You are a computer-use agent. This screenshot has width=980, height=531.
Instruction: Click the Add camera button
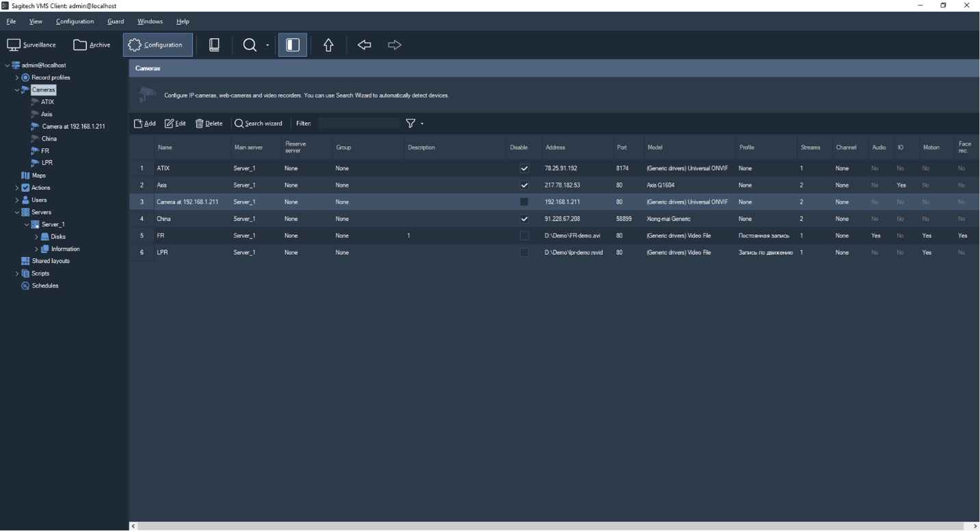[x=145, y=124]
